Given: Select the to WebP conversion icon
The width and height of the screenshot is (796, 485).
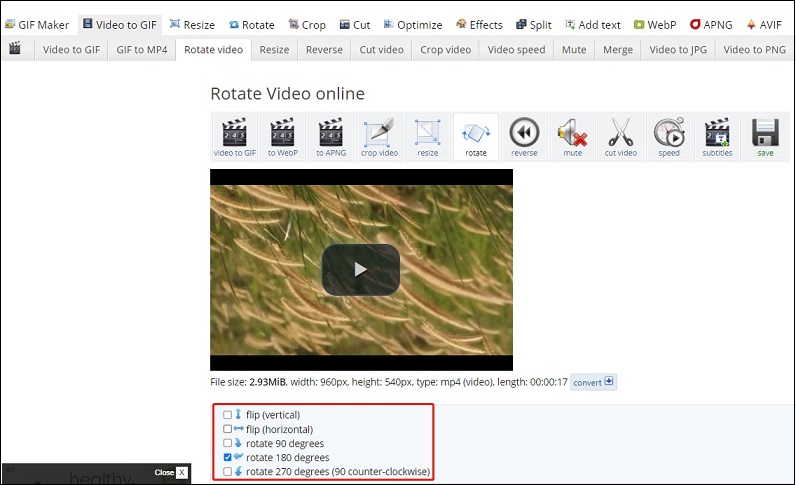Looking at the screenshot, I should point(283,136).
